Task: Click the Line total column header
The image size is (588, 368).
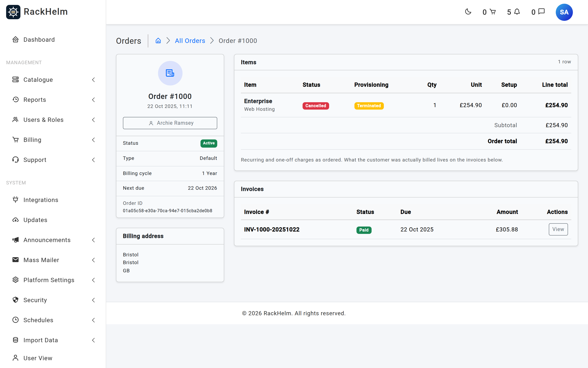Action: click(x=555, y=85)
